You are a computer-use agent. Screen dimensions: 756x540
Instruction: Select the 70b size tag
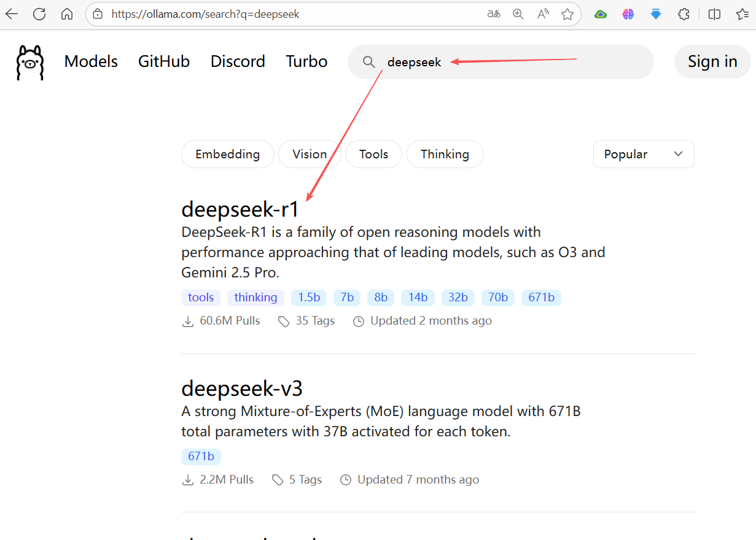pos(498,298)
